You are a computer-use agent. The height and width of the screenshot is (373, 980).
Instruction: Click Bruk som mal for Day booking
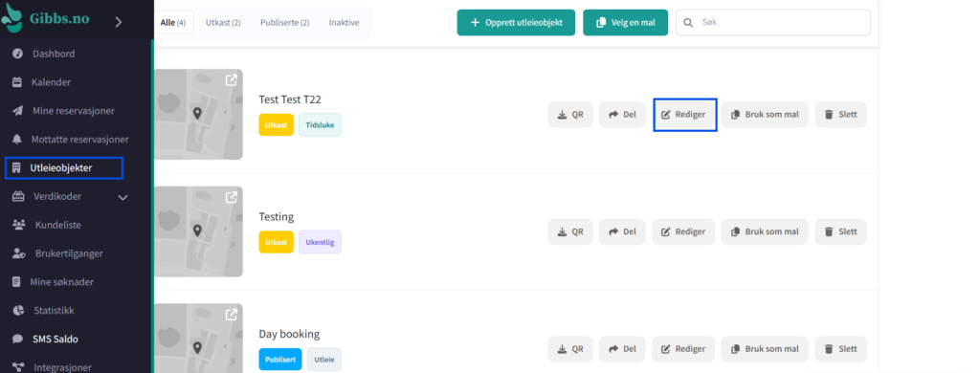click(765, 349)
